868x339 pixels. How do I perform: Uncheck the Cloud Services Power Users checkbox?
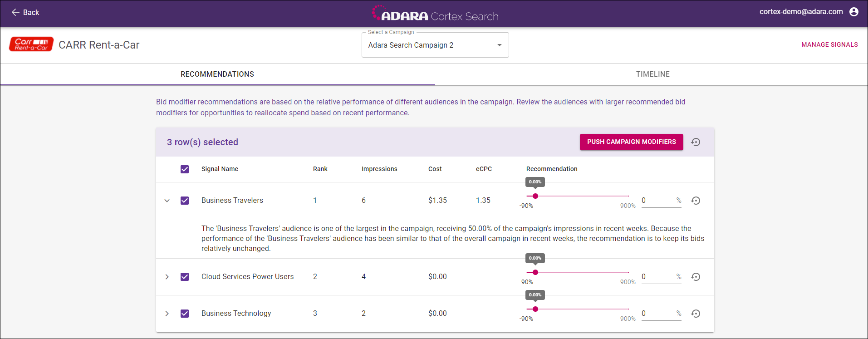(185, 277)
